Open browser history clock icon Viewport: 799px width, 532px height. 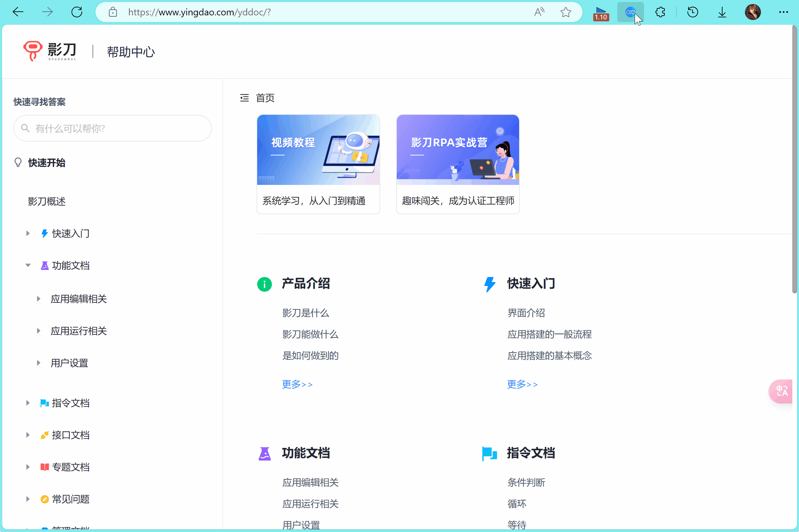[x=692, y=12]
